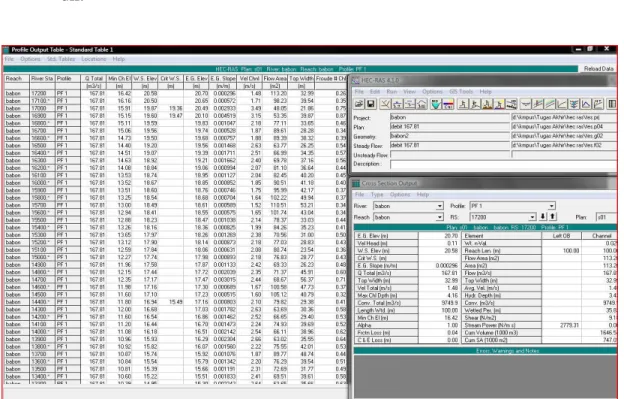This screenshot has height=399, width=624.
Task: Click the Rating Curves plot icon
Action: click(x=562, y=104)
